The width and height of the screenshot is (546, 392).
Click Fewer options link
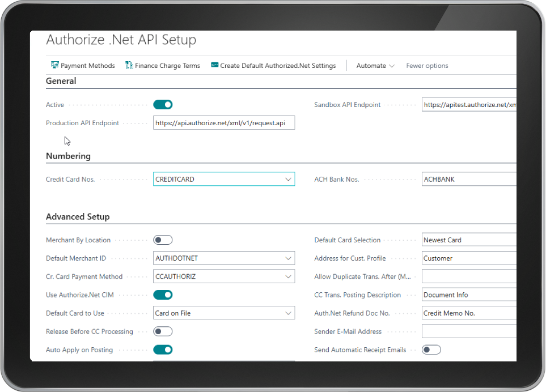[427, 66]
